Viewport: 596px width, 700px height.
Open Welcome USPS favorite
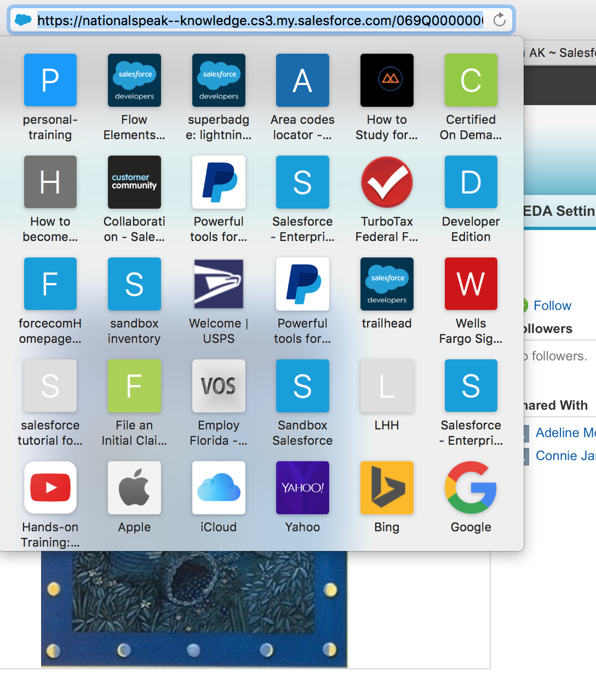coord(219,284)
